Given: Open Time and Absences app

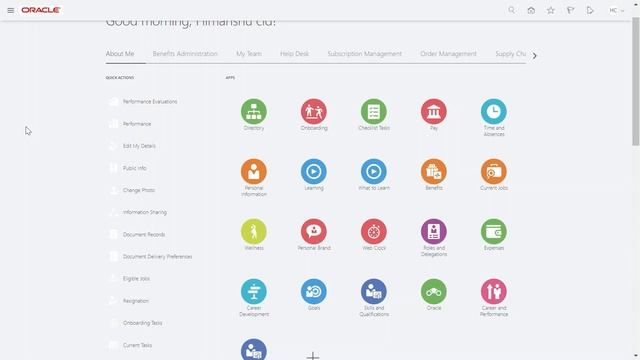Looking at the screenshot, I should click(494, 111).
